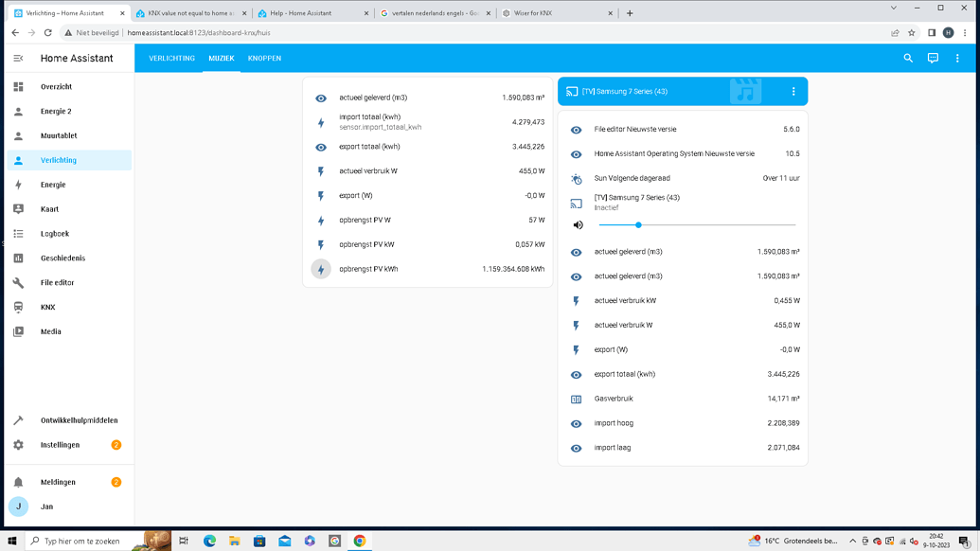Select the KNX entry in the sidebar
Image resolution: width=980 pixels, height=551 pixels.
coord(45,307)
